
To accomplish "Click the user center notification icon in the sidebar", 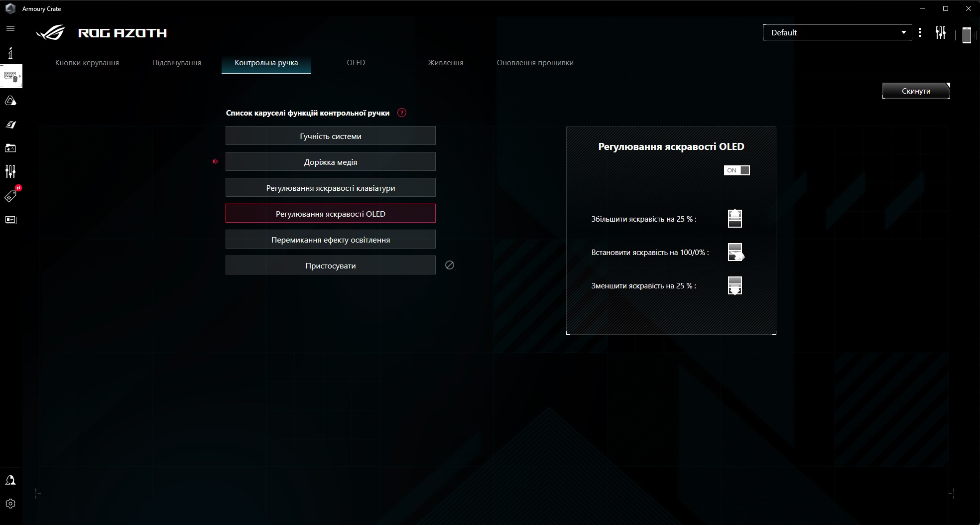I will coord(10,480).
